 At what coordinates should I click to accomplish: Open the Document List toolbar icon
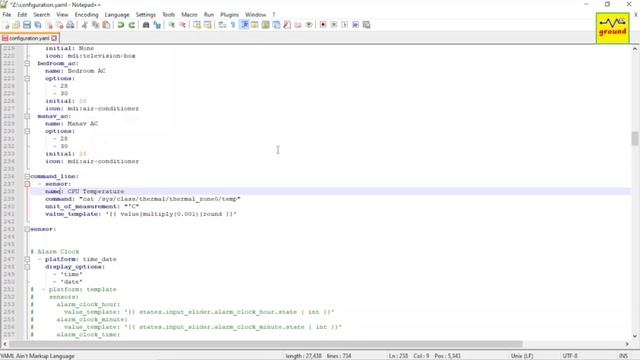(276, 25)
